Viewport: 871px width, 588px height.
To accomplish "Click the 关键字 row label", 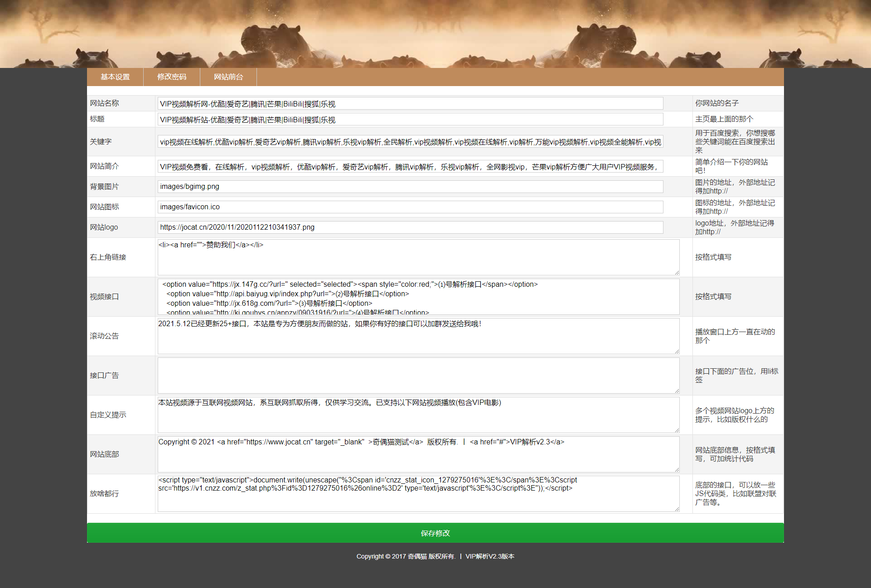I will coord(101,142).
